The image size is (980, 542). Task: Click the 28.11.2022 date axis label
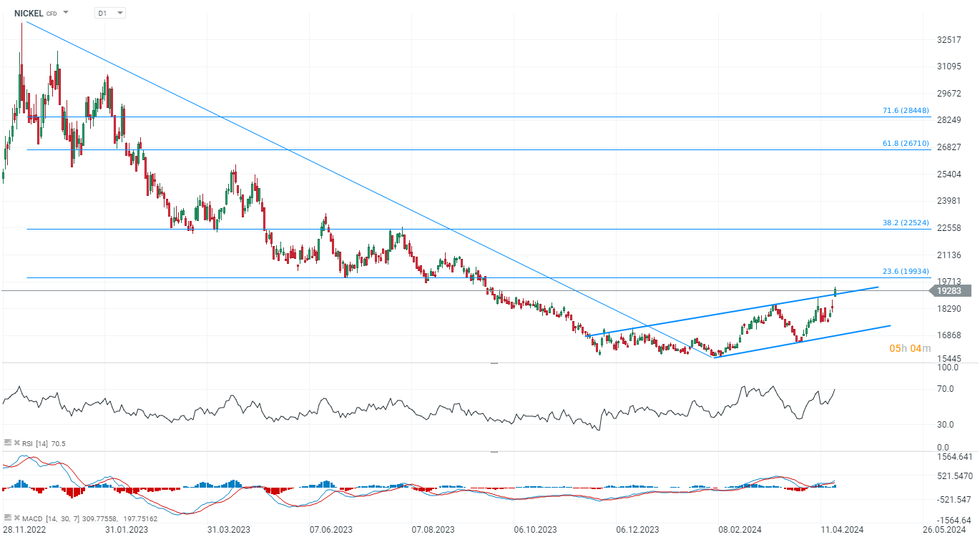(24, 530)
